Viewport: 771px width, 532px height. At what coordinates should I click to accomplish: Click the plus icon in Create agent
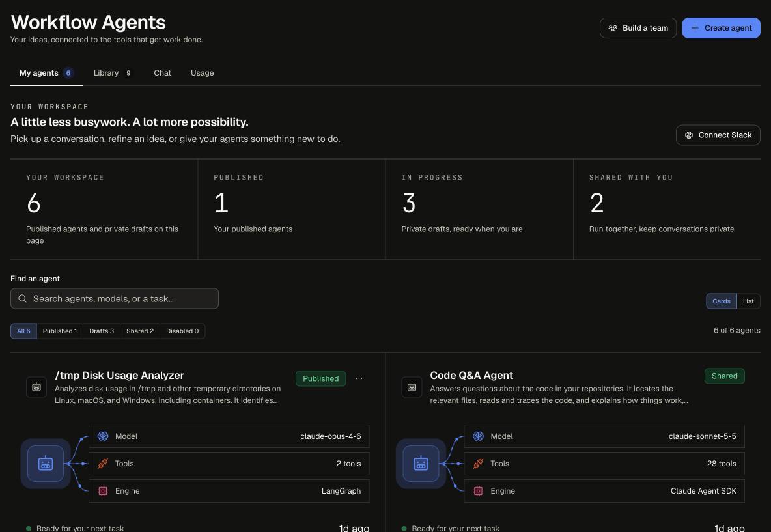[694, 28]
